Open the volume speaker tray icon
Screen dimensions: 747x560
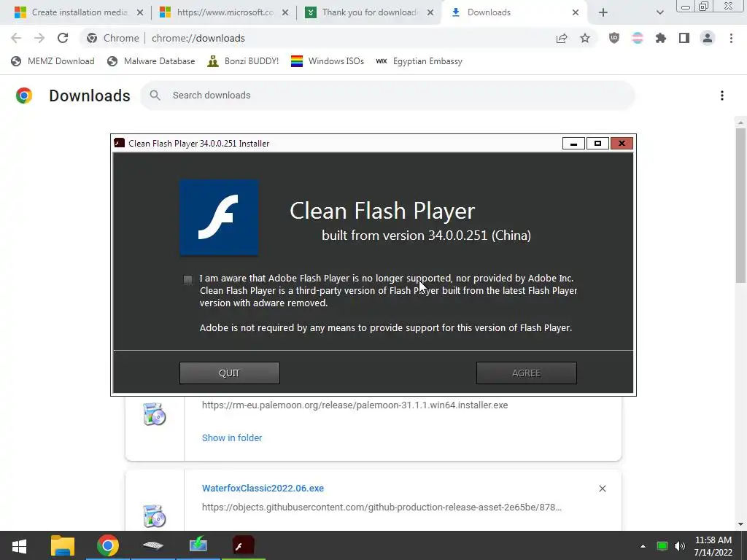(x=680, y=545)
